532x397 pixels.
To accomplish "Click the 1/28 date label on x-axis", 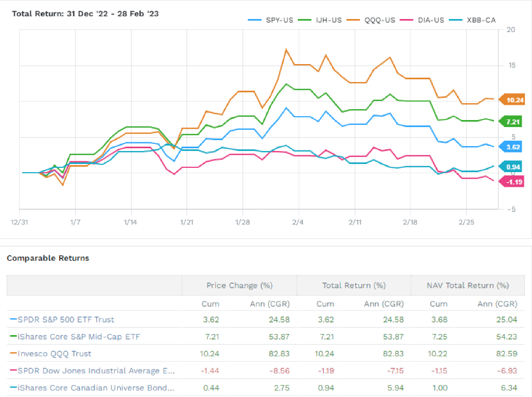I will point(242,222).
